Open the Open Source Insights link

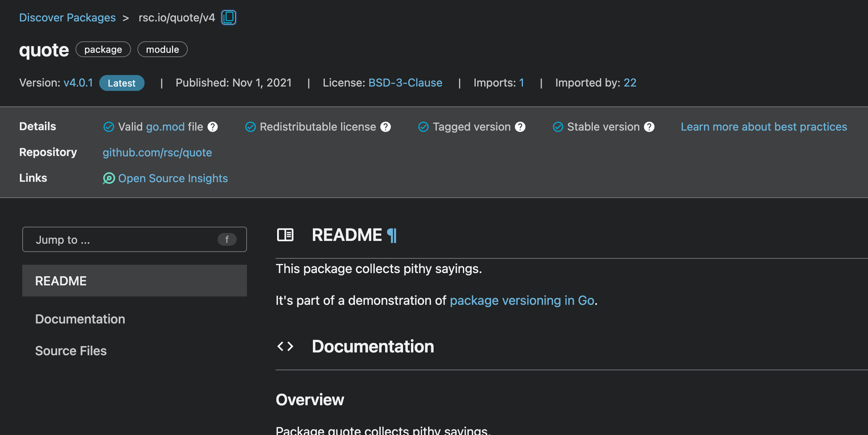pos(173,179)
